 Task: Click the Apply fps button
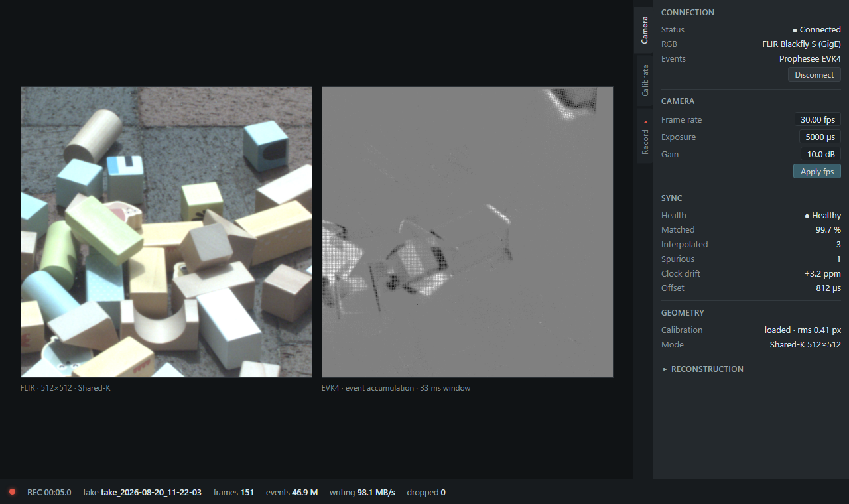(817, 171)
